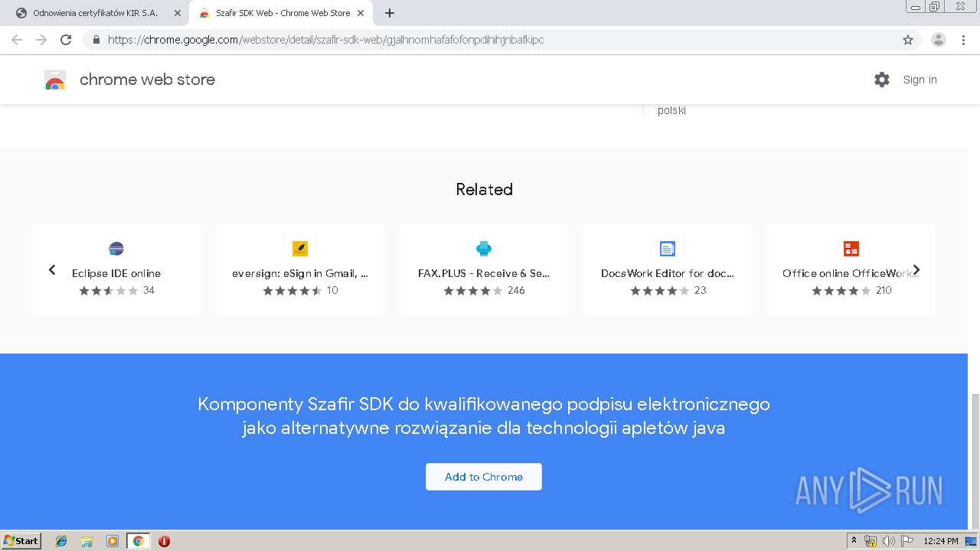
Task: Click the Eclipse IDE star rating
Action: (109, 291)
